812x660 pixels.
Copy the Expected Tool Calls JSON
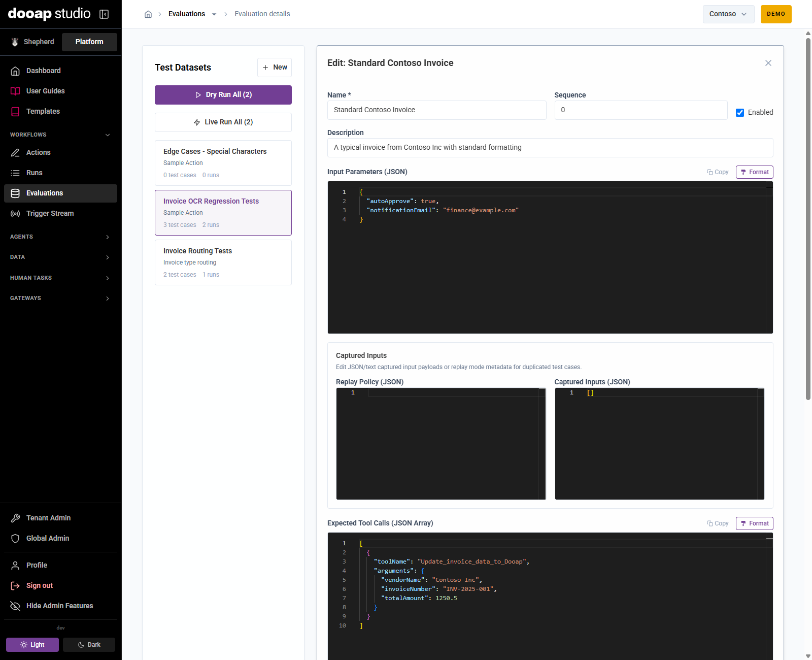click(718, 523)
